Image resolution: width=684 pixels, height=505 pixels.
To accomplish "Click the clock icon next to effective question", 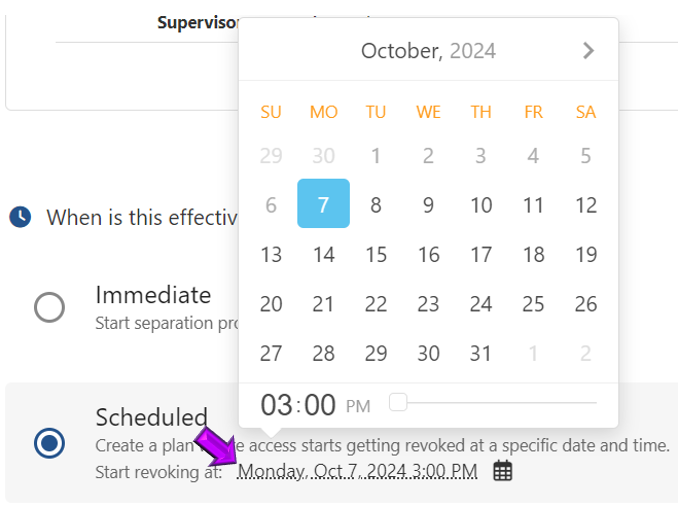I will pos(20,216).
